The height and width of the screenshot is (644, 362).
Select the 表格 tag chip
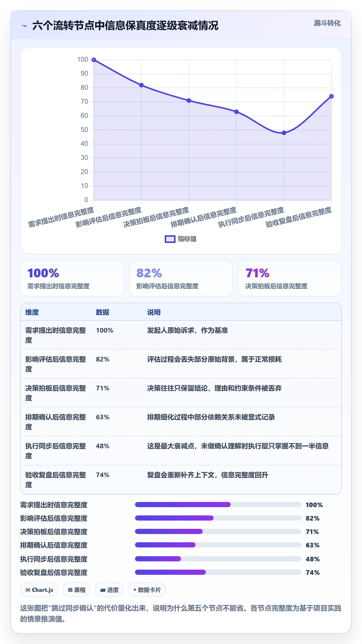(x=77, y=590)
